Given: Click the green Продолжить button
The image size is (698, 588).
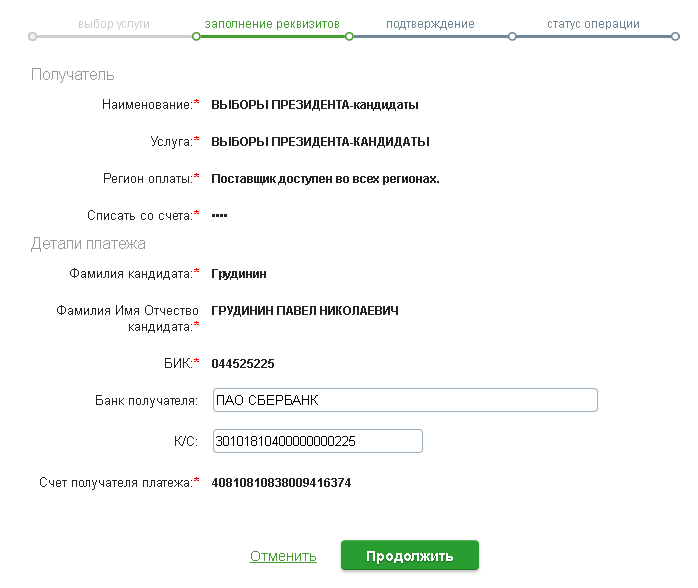Looking at the screenshot, I should 410,555.
